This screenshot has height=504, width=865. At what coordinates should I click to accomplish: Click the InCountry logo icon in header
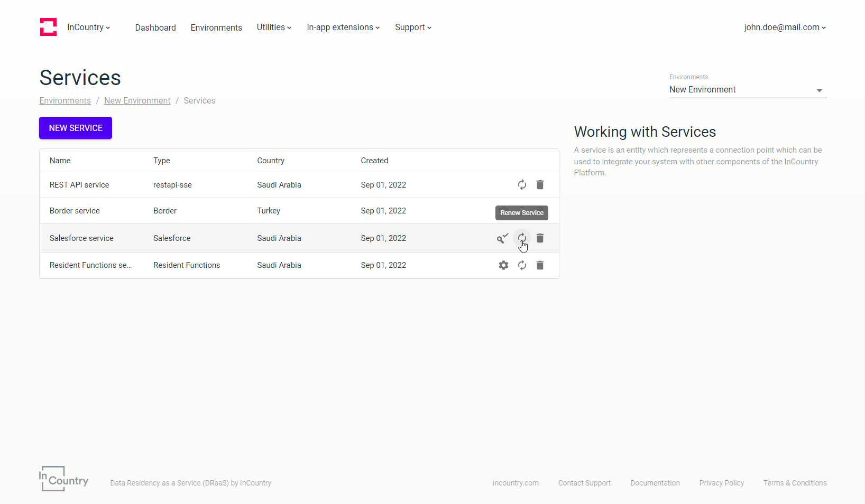tap(48, 27)
